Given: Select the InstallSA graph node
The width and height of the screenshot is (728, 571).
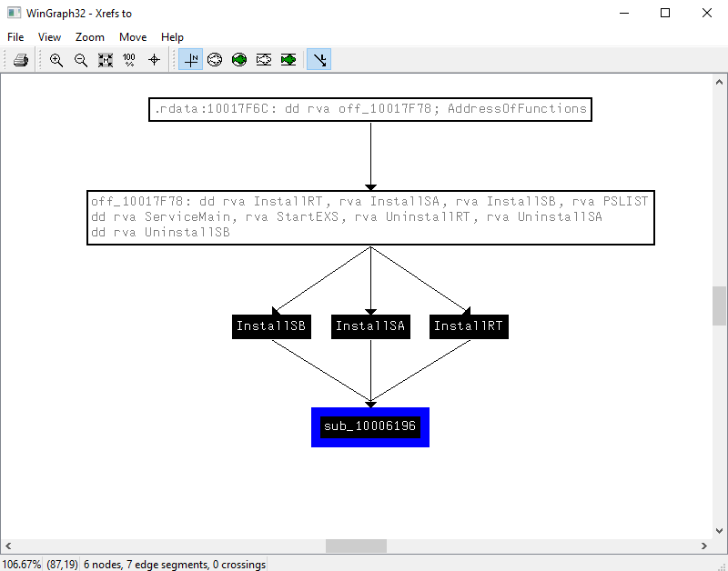Looking at the screenshot, I should click(x=370, y=326).
